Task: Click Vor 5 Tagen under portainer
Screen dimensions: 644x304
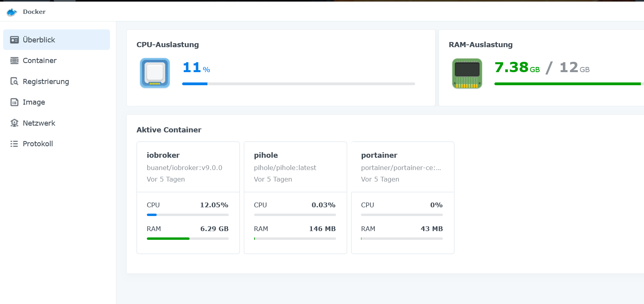Action: (380, 179)
